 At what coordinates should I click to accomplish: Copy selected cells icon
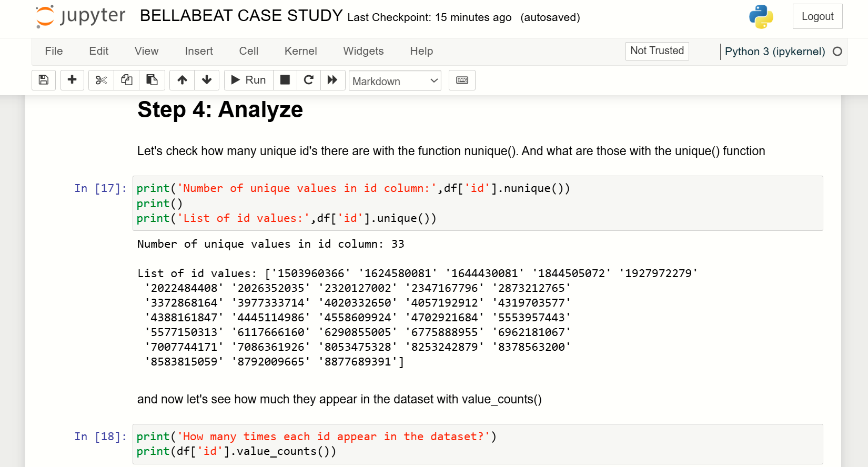click(127, 80)
